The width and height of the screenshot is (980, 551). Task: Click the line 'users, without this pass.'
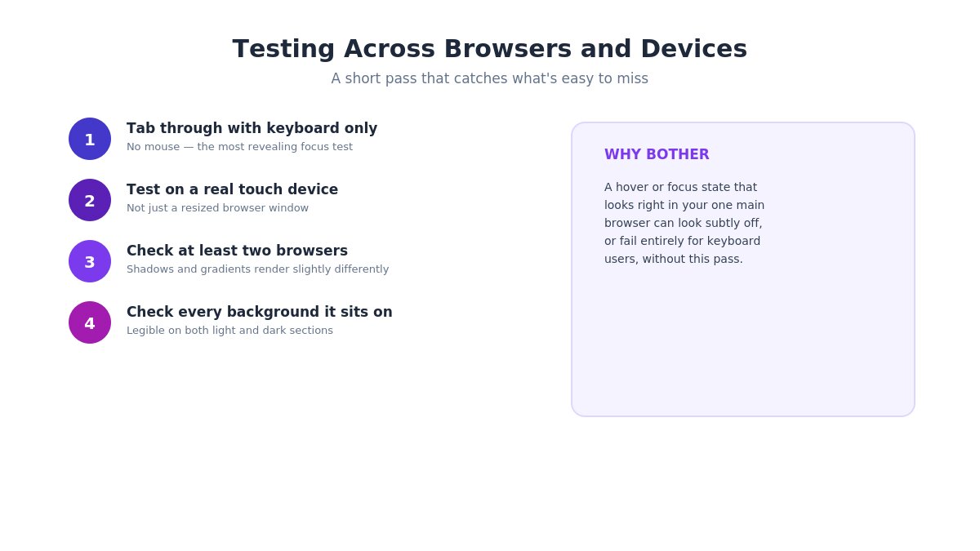[674, 259]
